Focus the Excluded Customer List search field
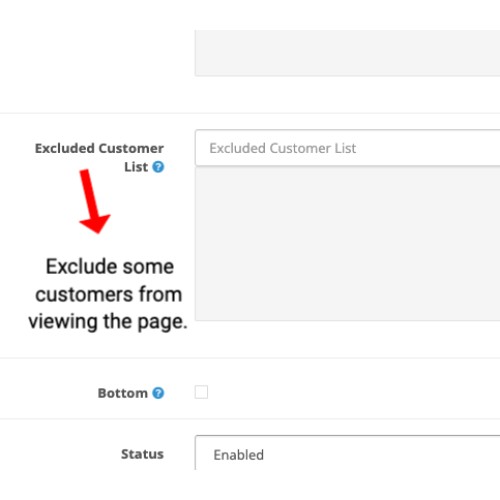 (x=347, y=148)
